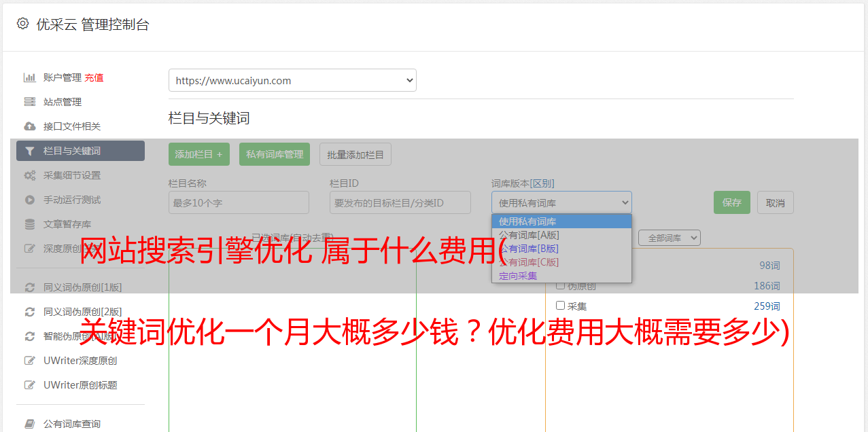Tick the 伪原创 checkbox
This screenshot has width=868, height=432.
pyautogui.click(x=561, y=285)
